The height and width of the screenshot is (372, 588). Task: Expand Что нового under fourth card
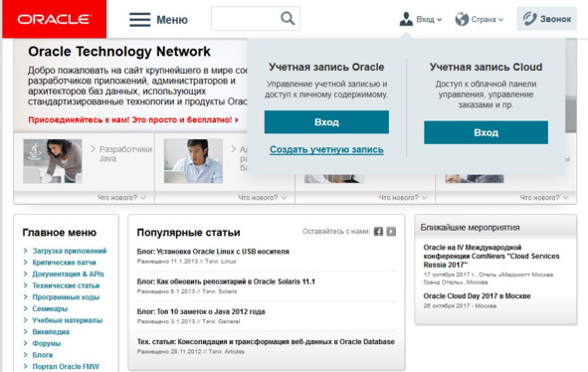point(544,198)
